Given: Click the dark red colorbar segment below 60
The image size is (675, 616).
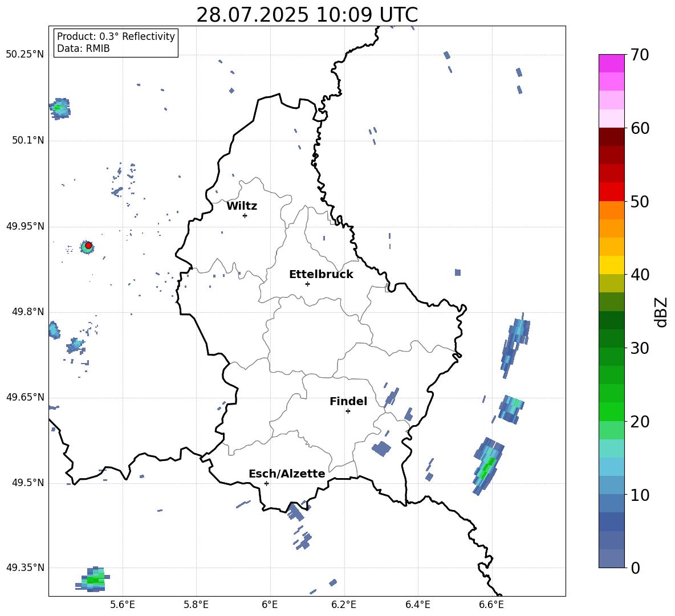Looking at the screenshot, I should tap(611, 137).
